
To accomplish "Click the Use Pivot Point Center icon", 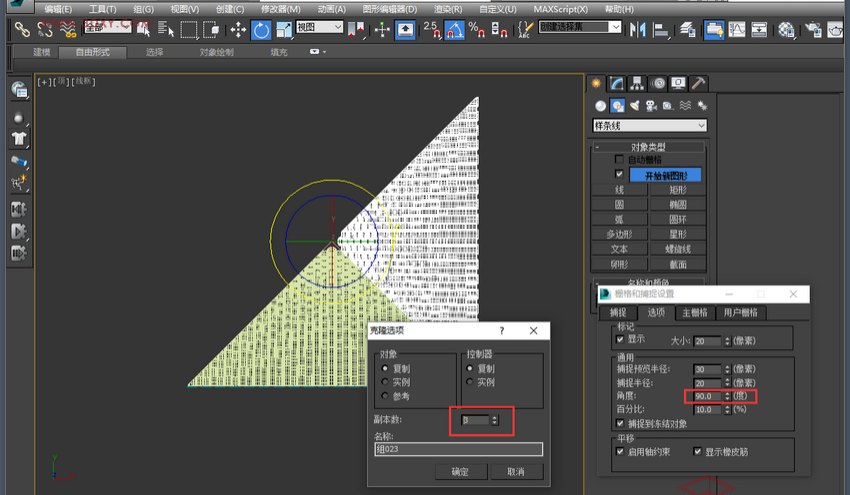I will point(356,29).
